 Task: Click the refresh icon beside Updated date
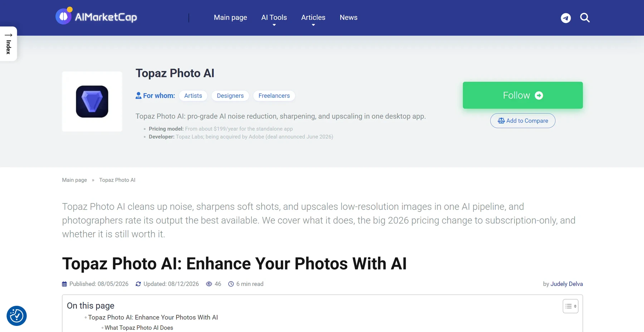138,284
